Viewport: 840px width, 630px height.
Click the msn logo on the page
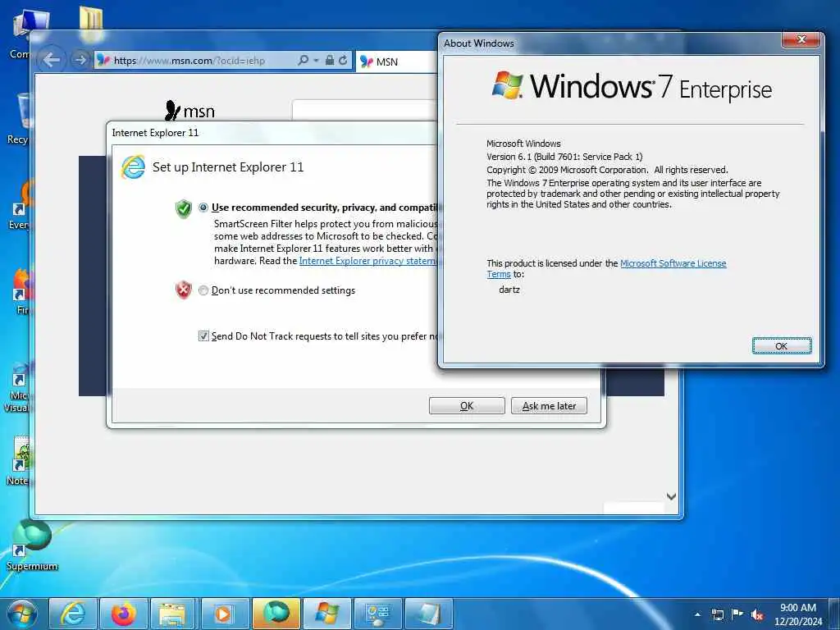click(189, 111)
